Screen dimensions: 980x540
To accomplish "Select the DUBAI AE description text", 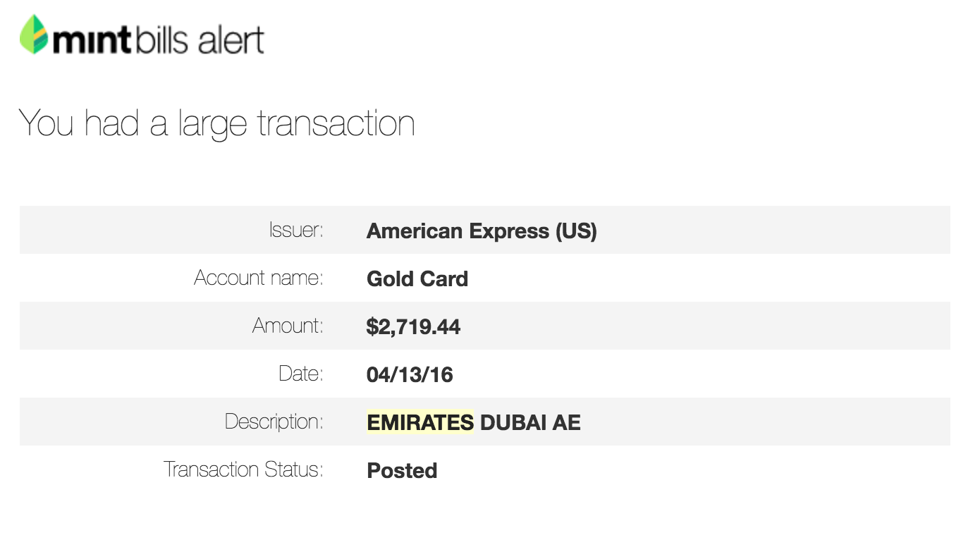I will (530, 423).
